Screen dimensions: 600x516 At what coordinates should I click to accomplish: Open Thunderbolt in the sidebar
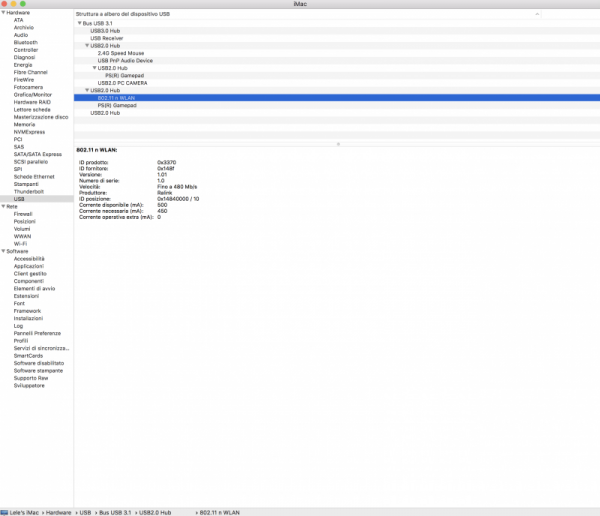(x=29, y=192)
